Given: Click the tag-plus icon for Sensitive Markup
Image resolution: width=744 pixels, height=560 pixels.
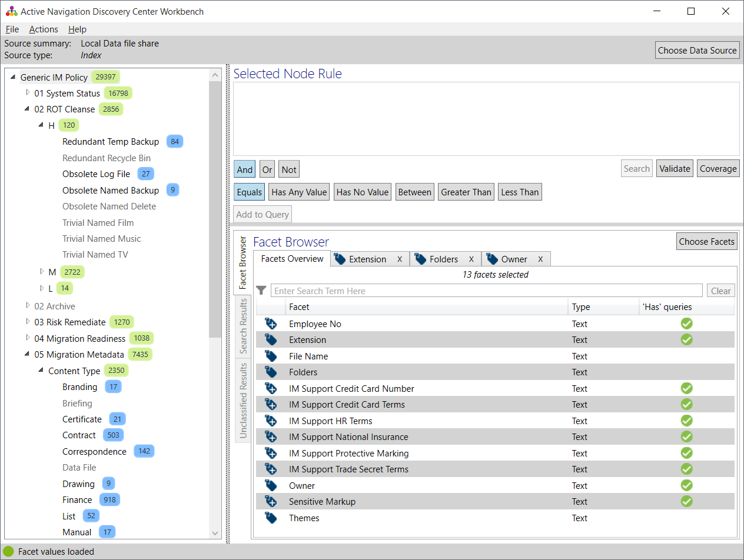Looking at the screenshot, I should (x=270, y=501).
